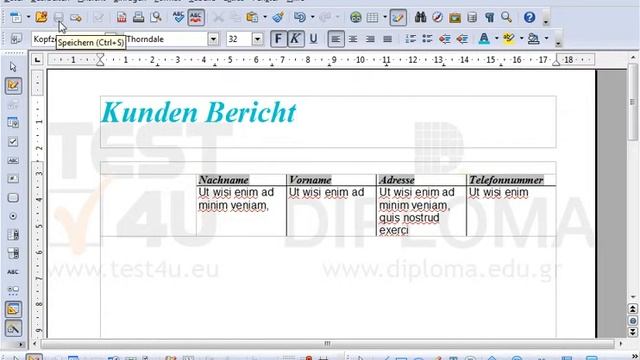Image resolution: width=640 pixels, height=360 pixels.
Task: Select align left
Action: [336, 39]
